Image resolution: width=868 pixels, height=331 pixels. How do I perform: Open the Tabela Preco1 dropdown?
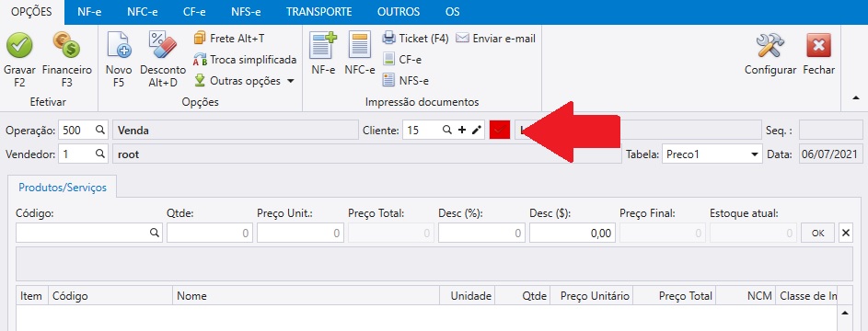(x=712, y=154)
